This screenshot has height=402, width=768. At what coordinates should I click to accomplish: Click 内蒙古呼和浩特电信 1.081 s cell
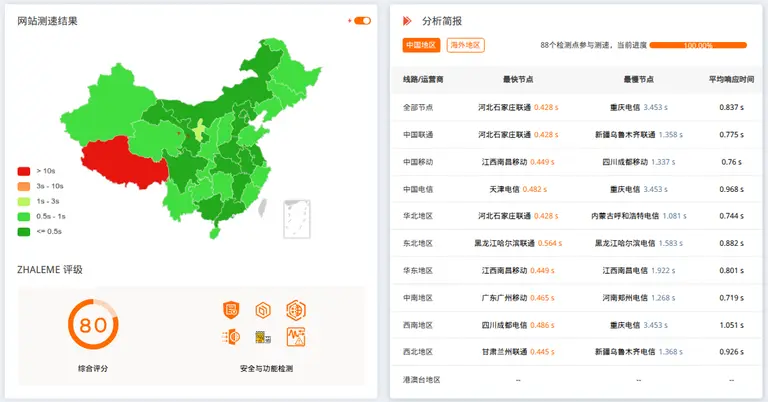[639, 216]
